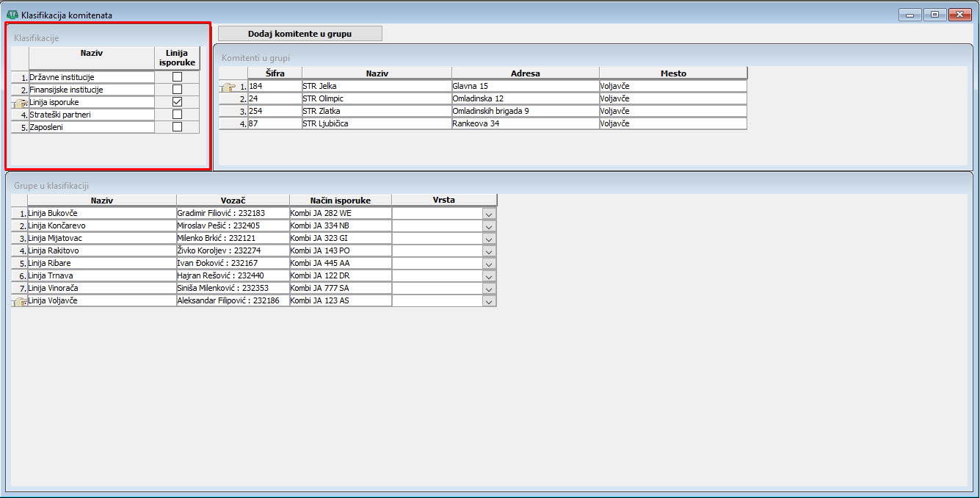Click the driver cell Živko Koroljev
Image resolution: width=980 pixels, height=498 pixels.
(x=232, y=250)
